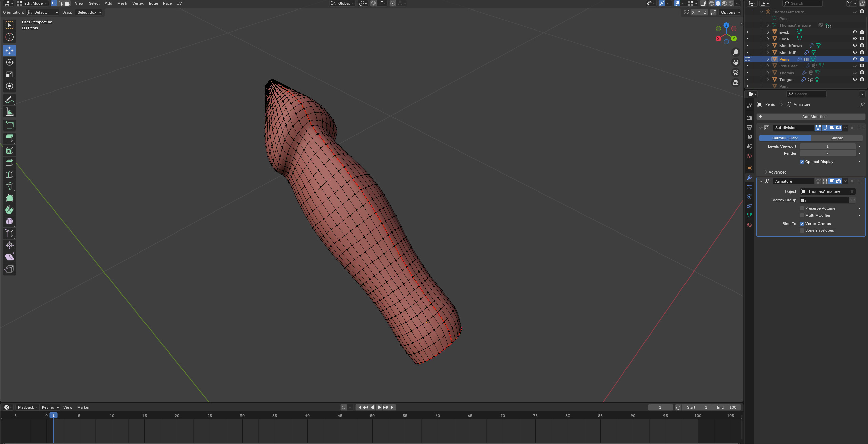868x444 pixels.
Task: Switch subdivision type to Simple
Action: [836, 138]
